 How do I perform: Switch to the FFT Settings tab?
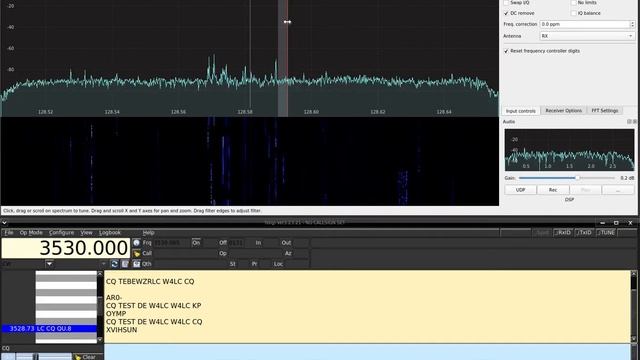pyautogui.click(x=604, y=111)
